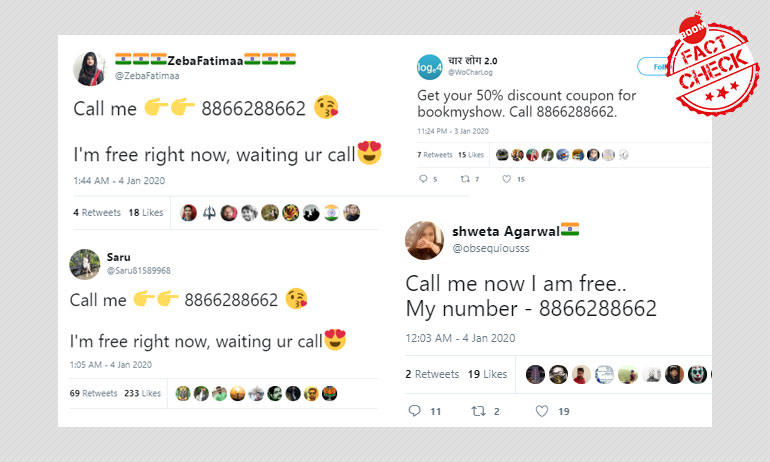The image size is (770, 462).
Task: View the 18 Likes on ZebaFatimaa's tweet
Action: click(146, 213)
